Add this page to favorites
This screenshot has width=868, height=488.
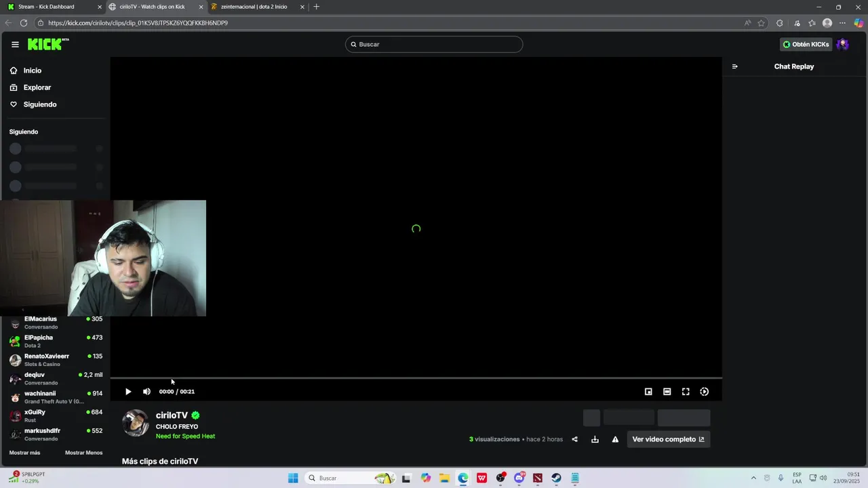[762, 23]
